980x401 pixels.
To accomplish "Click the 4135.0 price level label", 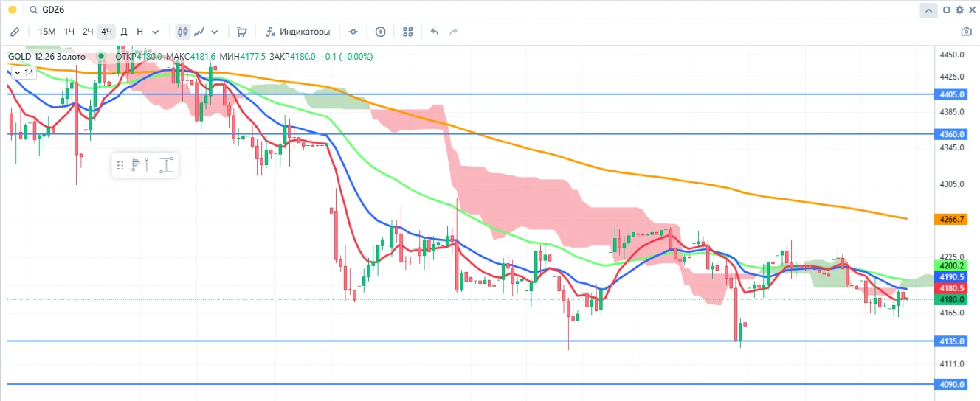I will pyautogui.click(x=953, y=341).
